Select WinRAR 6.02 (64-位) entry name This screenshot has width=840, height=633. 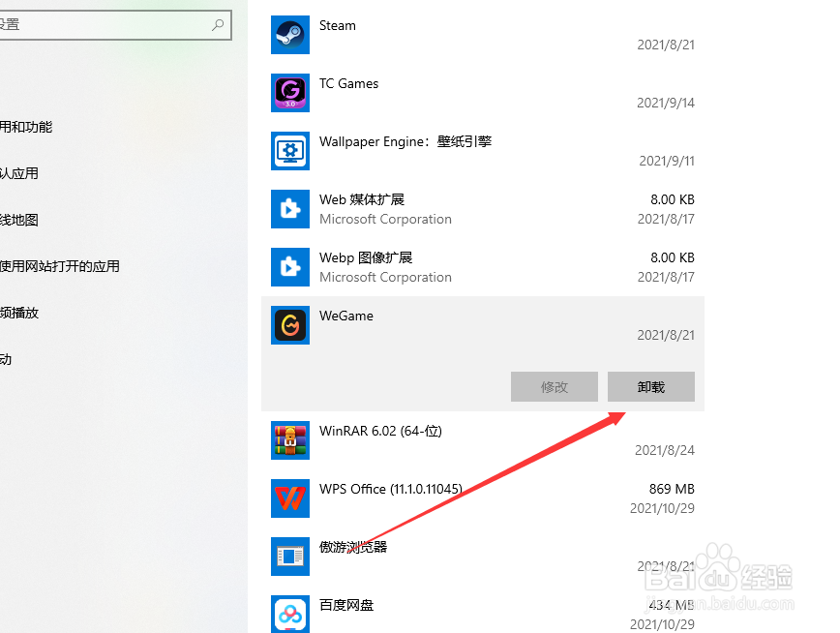pos(380,431)
